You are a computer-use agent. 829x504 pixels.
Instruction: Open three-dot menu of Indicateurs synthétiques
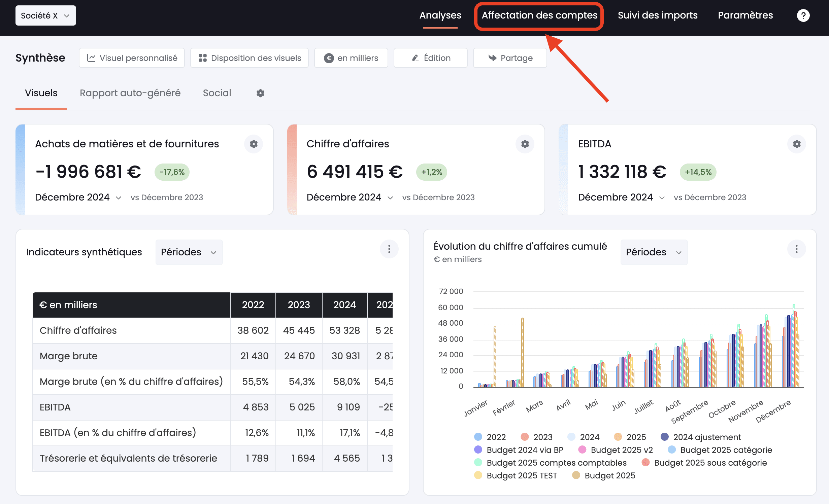pyautogui.click(x=389, y=249)
